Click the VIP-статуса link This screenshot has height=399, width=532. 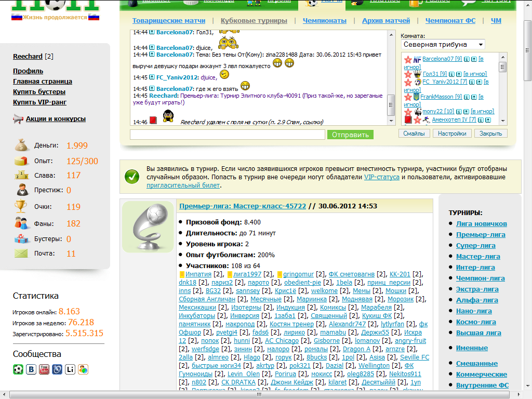pyautogui.click(x=381, y=177)
